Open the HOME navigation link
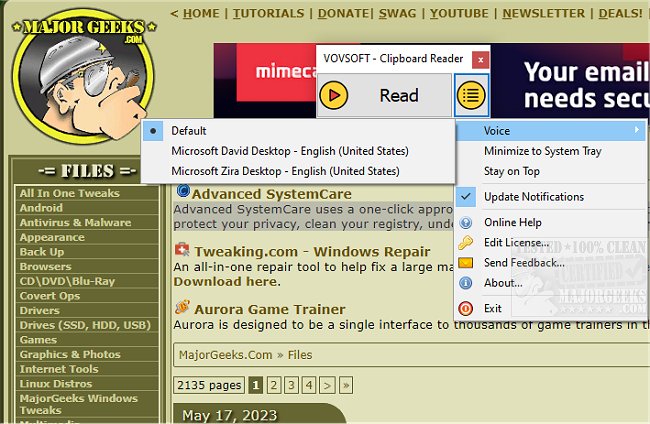The image size is (650, 424). [x=201, y=14]
